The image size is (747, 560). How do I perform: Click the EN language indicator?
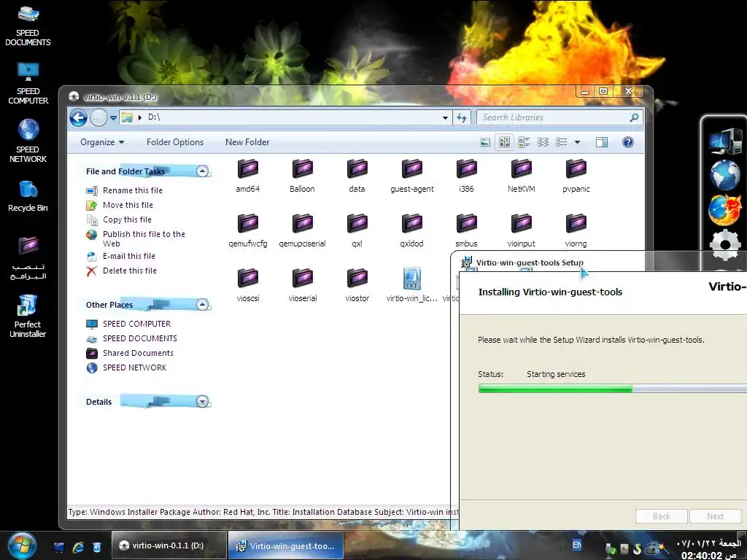point(577,545)
